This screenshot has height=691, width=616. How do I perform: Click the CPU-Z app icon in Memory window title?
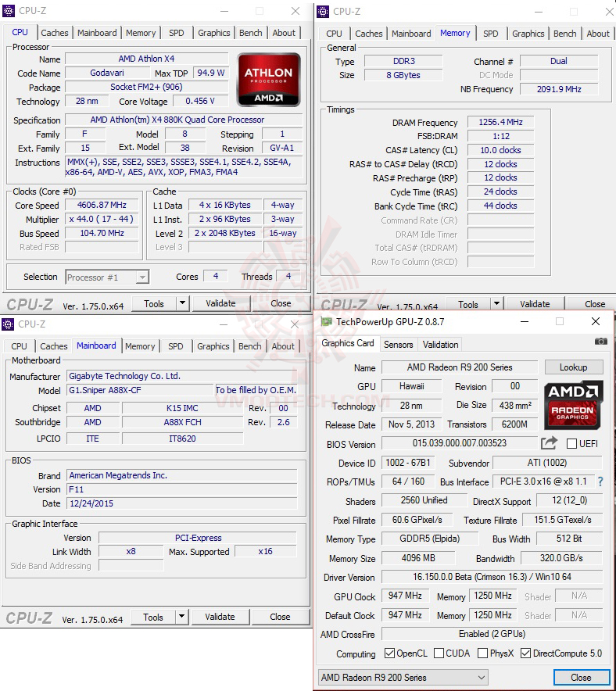[x=323, y=12]
